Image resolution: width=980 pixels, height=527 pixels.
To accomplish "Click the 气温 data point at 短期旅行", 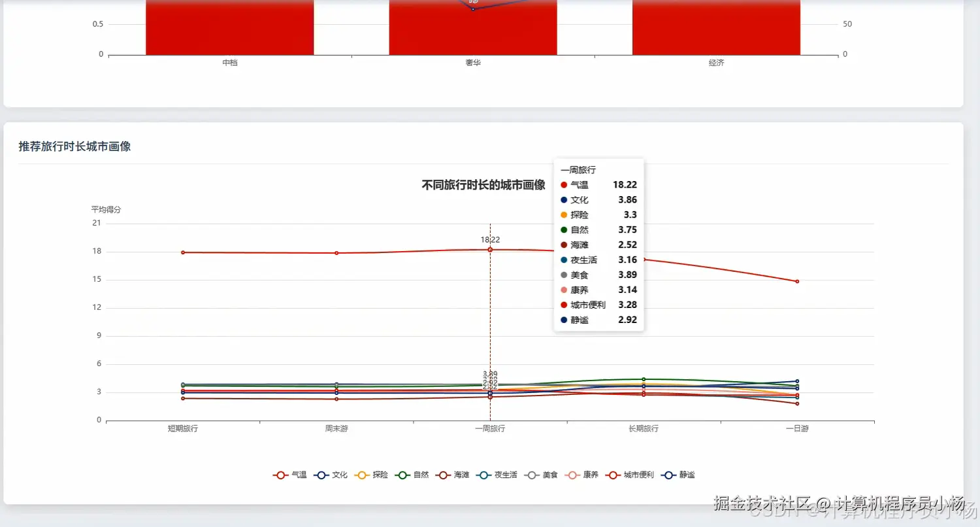I will click(183, 252).
